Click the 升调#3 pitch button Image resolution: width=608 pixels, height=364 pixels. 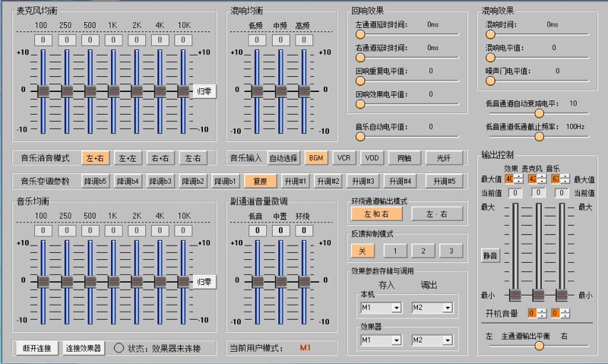(x=363, y=181)
